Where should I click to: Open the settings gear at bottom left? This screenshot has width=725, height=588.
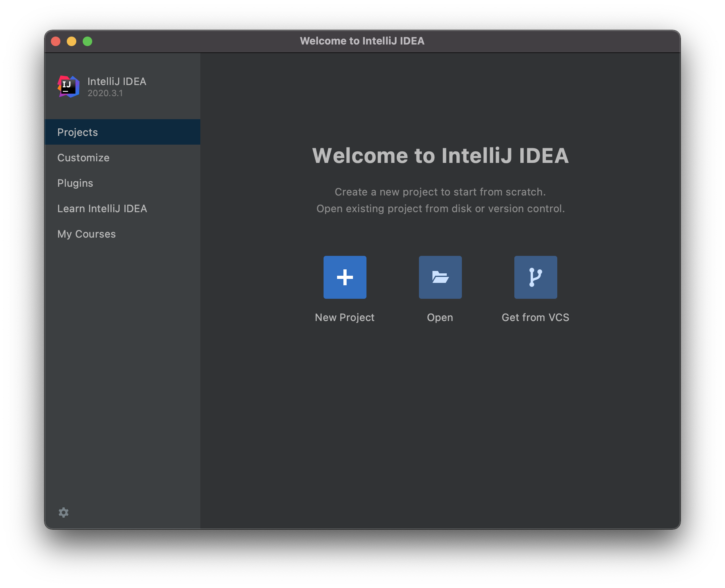pyautogui.click(x=64, y=513)
